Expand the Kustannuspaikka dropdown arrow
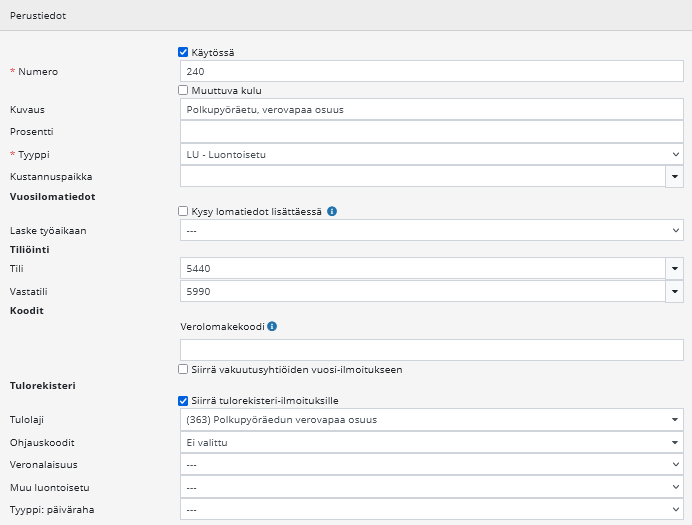The width and height of the screenshot is (692, 525). coord(675,177)
